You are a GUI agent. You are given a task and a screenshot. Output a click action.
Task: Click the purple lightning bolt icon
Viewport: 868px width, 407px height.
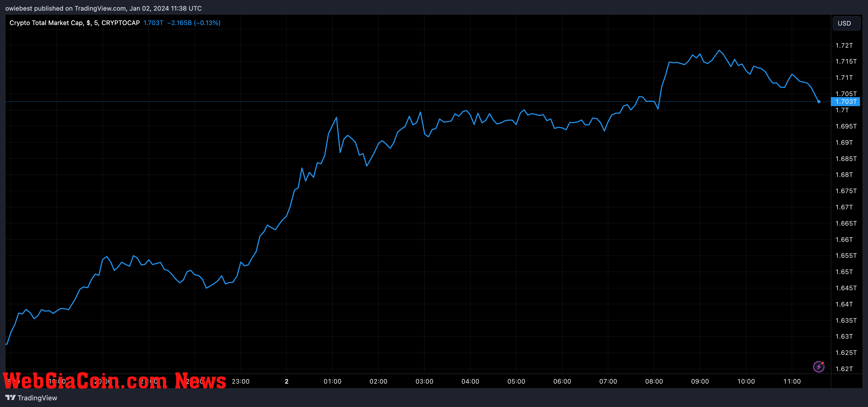(x=819, y=367)
